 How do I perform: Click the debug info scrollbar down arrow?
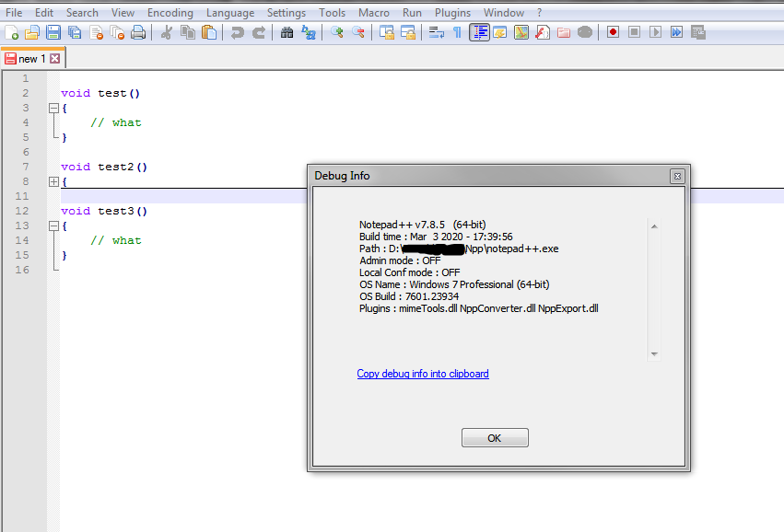pos(654,354)
